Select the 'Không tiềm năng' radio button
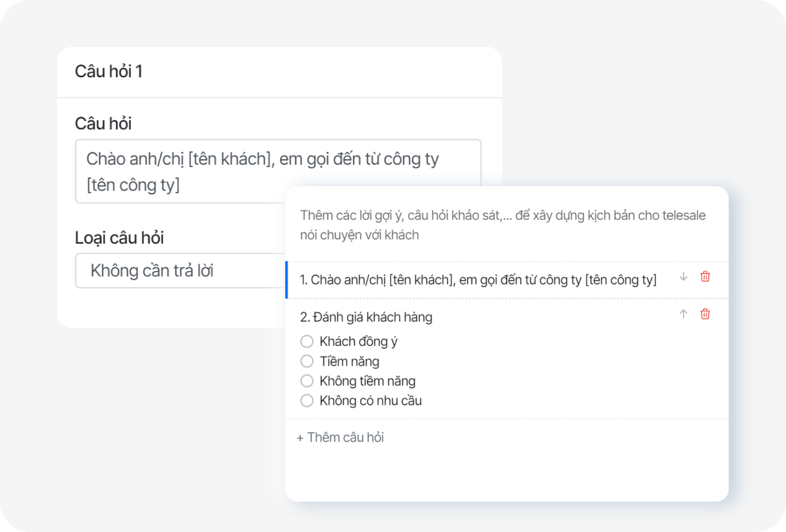The image size is (786, 532). (307, 381)
